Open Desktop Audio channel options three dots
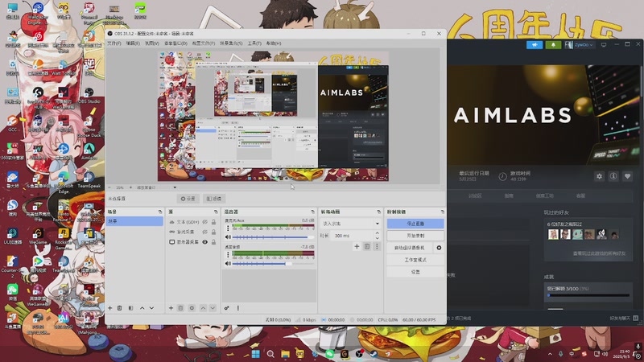644x362 pixels. 228,254
